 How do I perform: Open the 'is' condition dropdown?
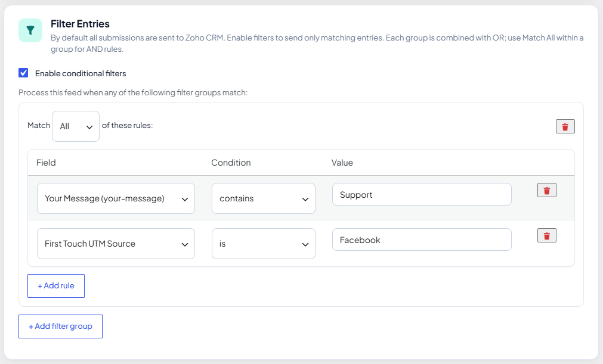[x=264, y=244]
